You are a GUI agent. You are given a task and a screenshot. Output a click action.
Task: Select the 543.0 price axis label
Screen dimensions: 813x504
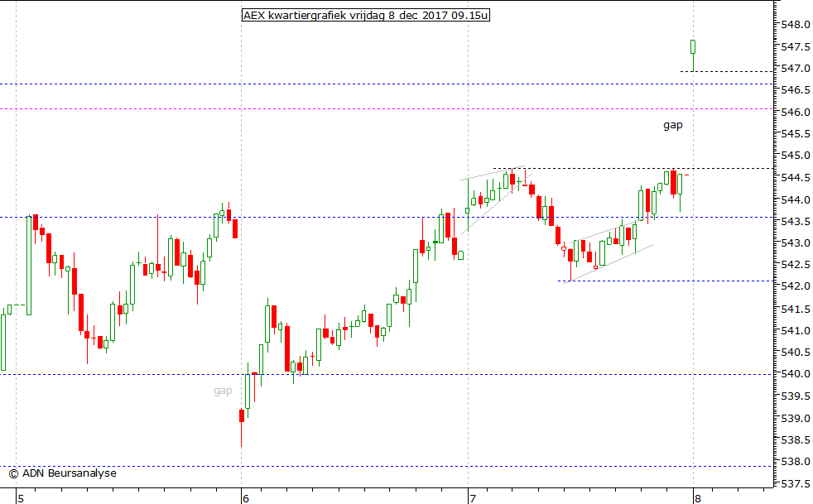click(796, 243)
